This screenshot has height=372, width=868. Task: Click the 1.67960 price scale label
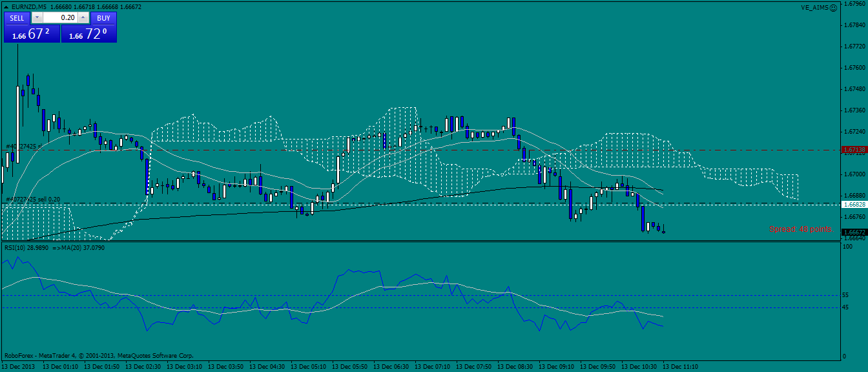coord(854,4)
